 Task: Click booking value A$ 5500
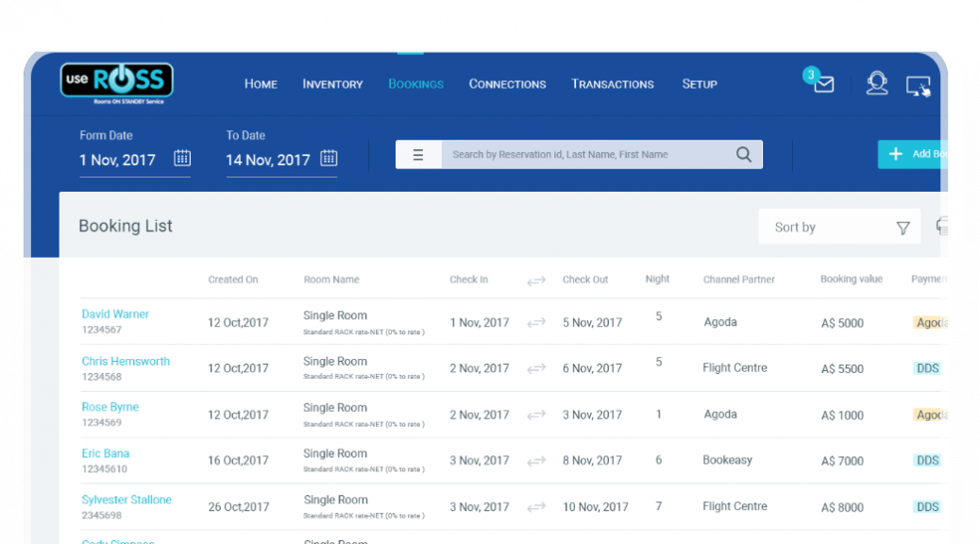842,369
